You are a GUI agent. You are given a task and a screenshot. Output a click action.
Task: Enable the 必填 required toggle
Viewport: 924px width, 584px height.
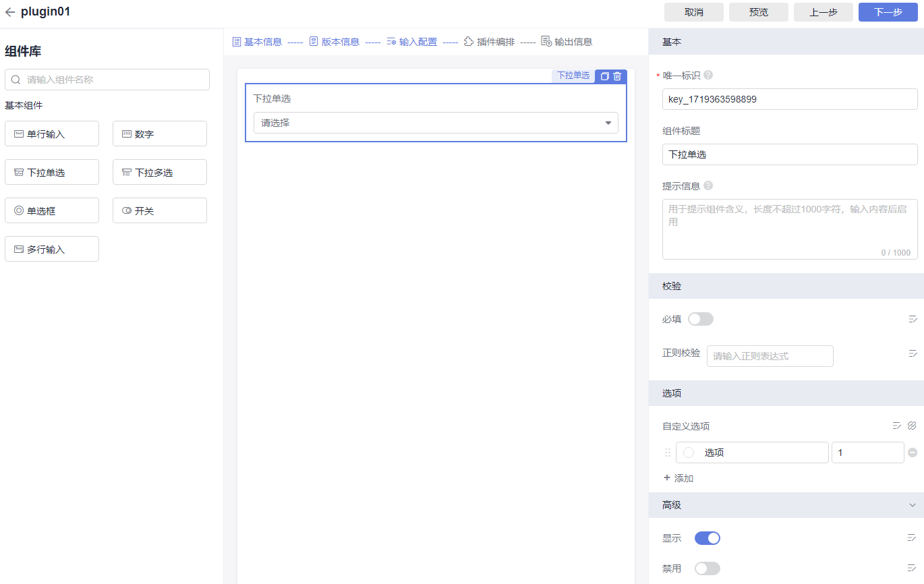tap(700, 319)
